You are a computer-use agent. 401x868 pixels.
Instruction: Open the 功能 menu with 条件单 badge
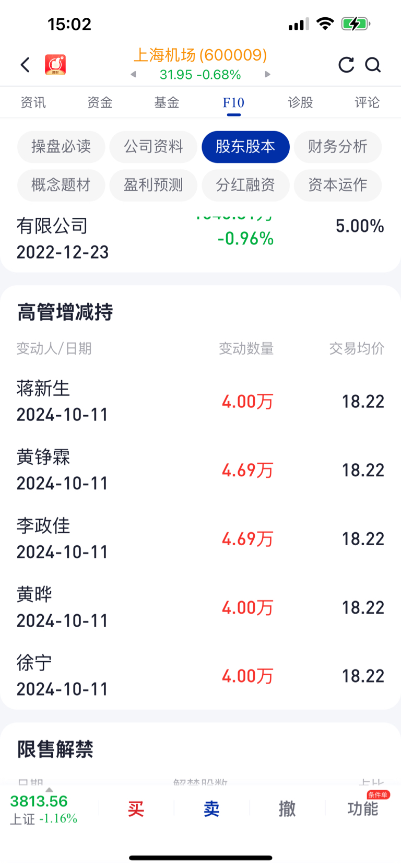click(x=363, y=808)
